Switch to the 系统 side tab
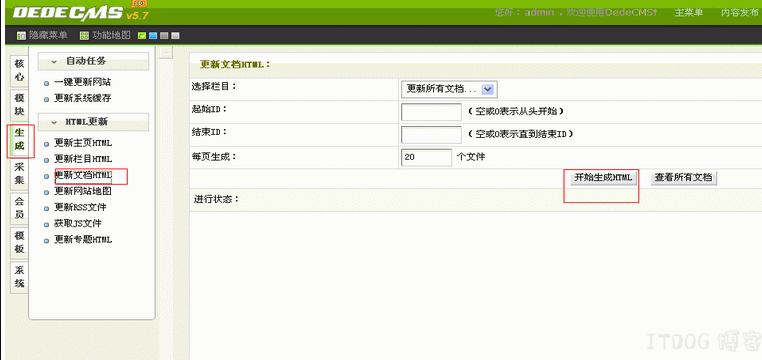This screenshot has height=360, width=762. click(19, 277)
